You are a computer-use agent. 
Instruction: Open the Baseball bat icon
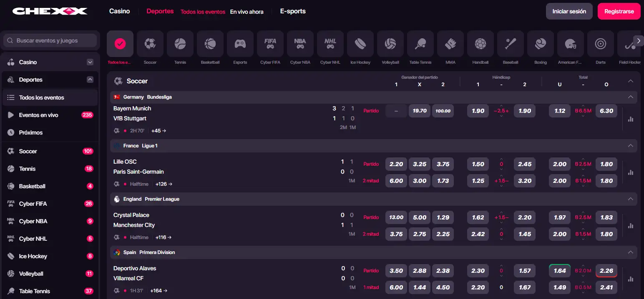[x=511, y=44]
